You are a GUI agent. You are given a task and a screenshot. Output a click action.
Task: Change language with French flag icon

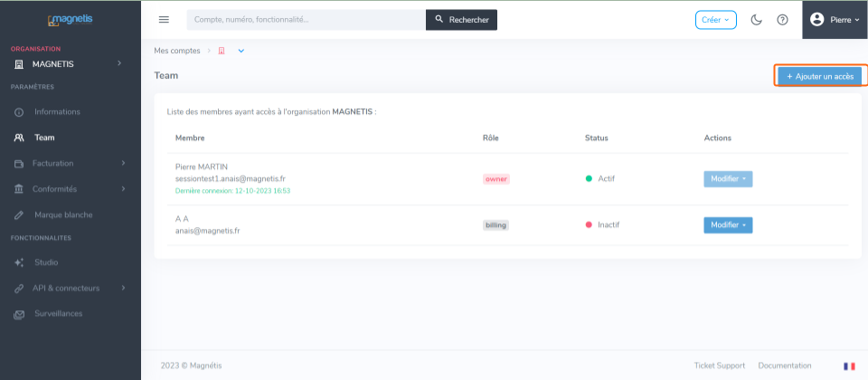click(x=849, y=366)
